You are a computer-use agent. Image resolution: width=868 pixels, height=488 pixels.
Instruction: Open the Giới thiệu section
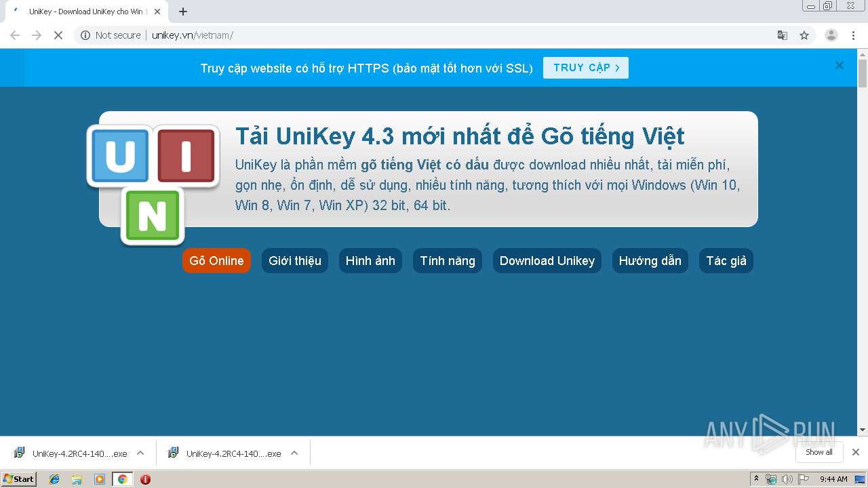click(295, 261)
